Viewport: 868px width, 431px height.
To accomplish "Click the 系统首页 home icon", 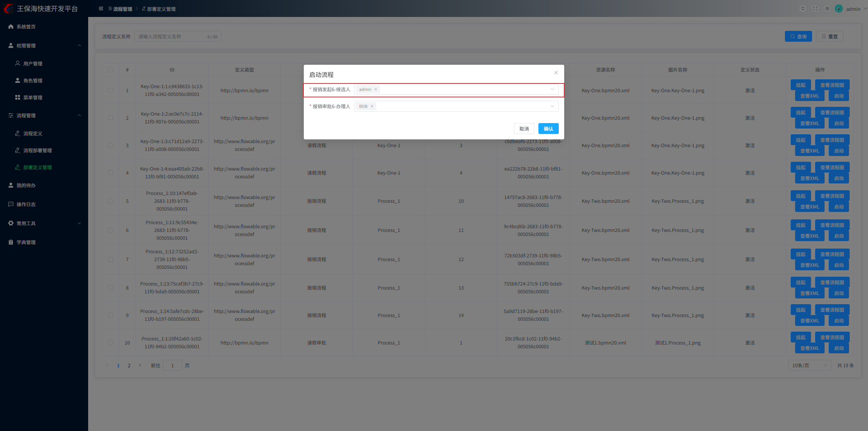I will point(11,27).
